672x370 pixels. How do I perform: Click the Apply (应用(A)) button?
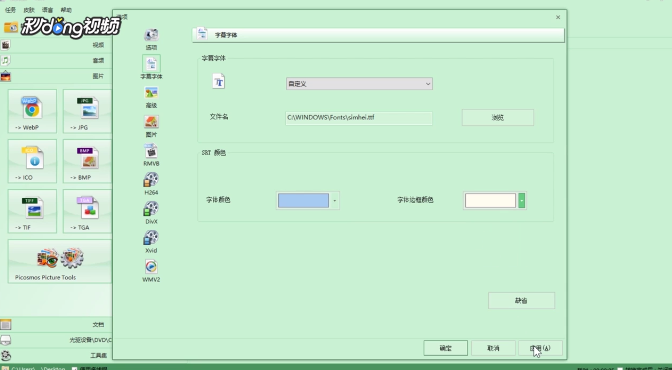[x=540, y=348]
